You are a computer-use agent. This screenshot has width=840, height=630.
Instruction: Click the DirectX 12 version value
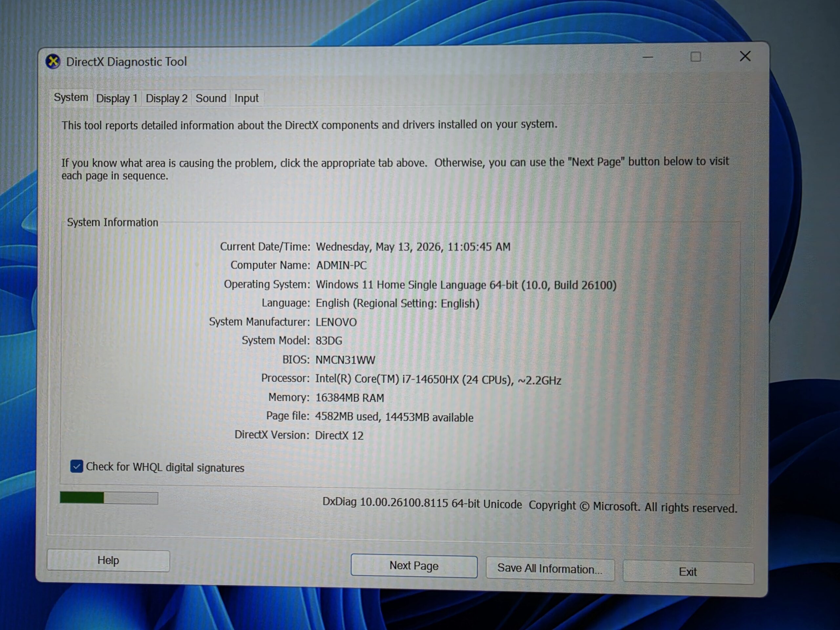pos(339,435)
